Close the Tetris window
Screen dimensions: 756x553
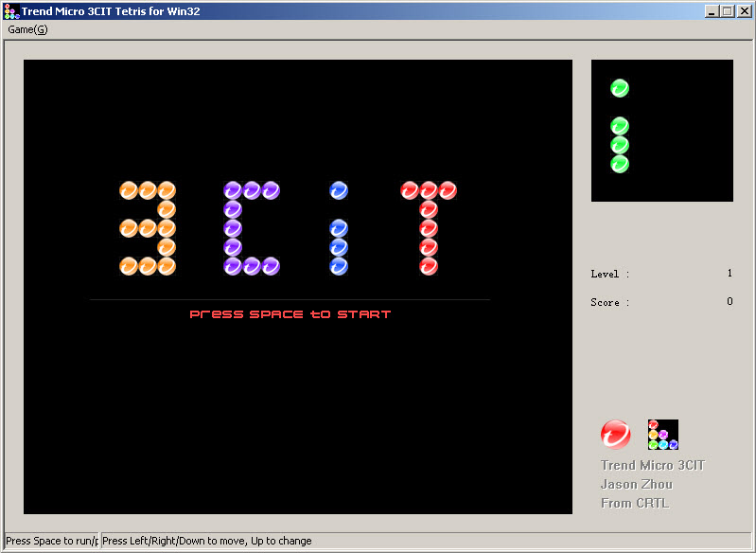coord(744,11)
